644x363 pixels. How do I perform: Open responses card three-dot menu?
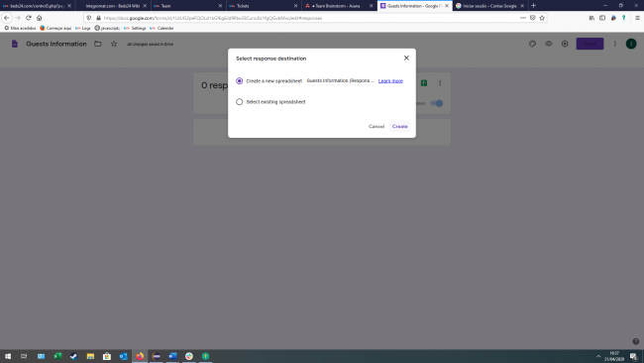[x=440, y=83]
